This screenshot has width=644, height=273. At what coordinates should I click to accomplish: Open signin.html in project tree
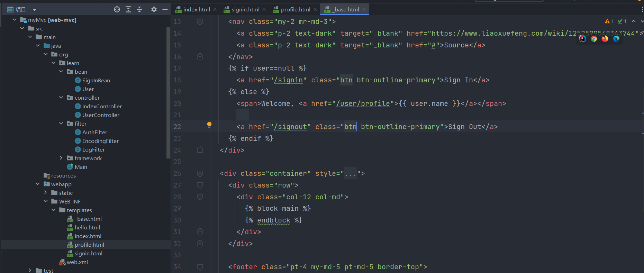89,253
